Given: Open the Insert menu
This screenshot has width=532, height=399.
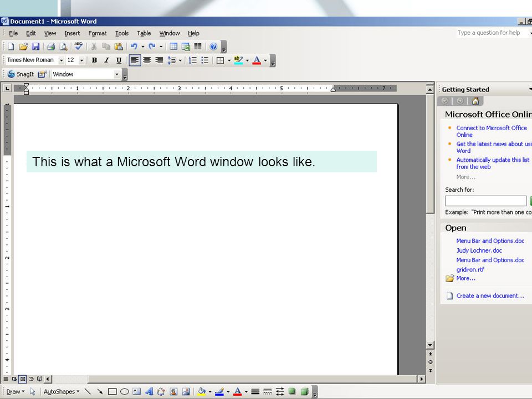Looking at the screenshot, I should coord(72,33).
